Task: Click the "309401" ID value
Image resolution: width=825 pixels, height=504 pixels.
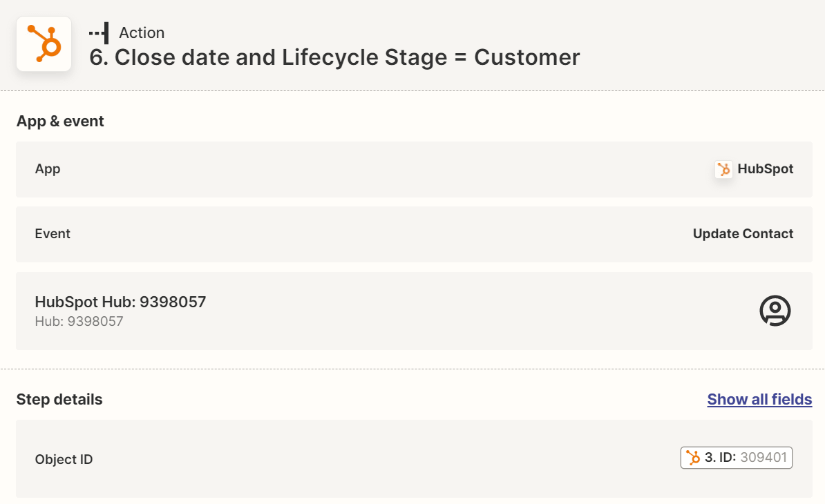Action: coord(764,458)
